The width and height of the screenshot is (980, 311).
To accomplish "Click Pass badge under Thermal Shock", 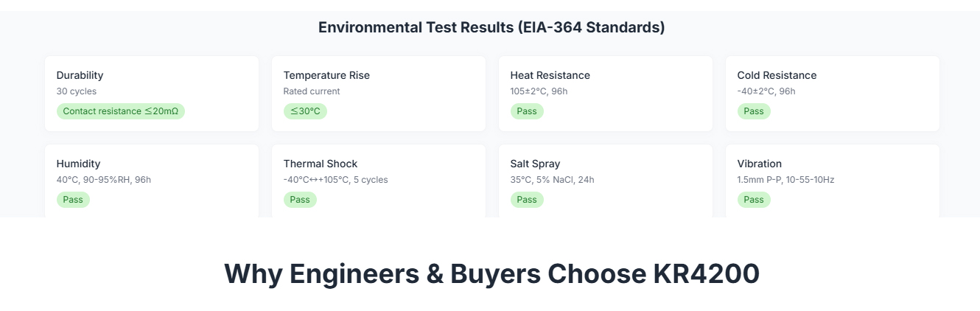I will click(x=300, y=200).
